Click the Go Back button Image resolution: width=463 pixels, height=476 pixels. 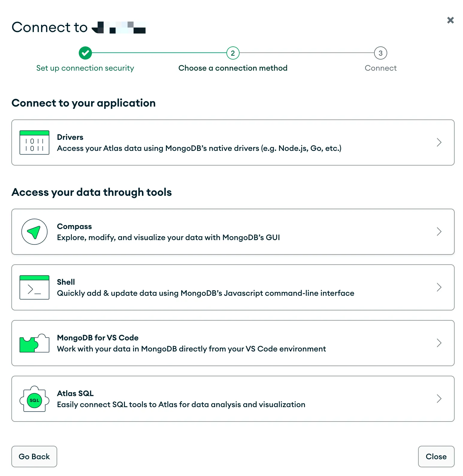coord(34,457)
